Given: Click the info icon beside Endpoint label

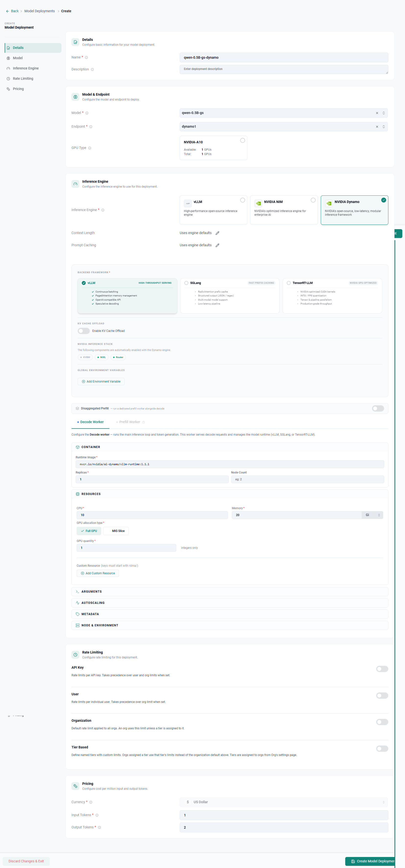Looking at the screenshot, I should tap(91, 127).
